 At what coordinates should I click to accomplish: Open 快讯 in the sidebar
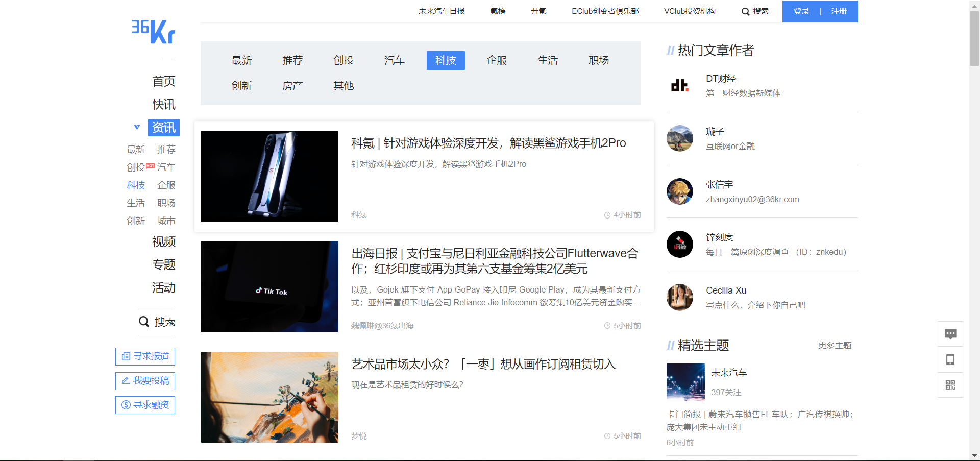coord(163,104)
